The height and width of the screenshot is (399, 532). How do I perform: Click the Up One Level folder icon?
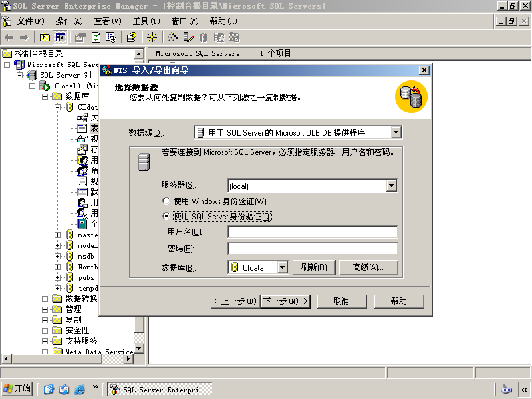45,37
